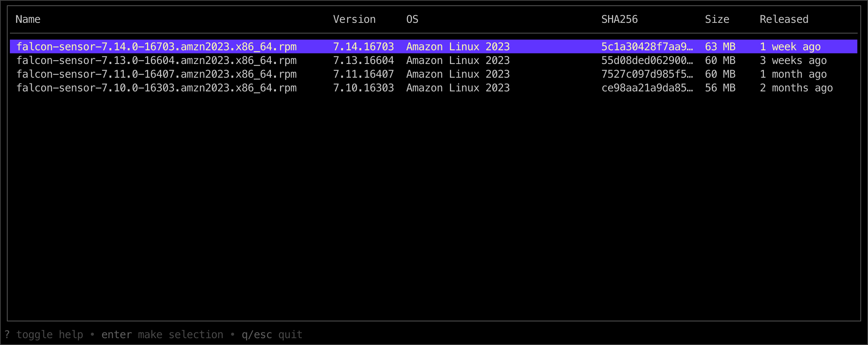Click the SHA256 hash starting 7527c097d985f5

coord(647,74)
